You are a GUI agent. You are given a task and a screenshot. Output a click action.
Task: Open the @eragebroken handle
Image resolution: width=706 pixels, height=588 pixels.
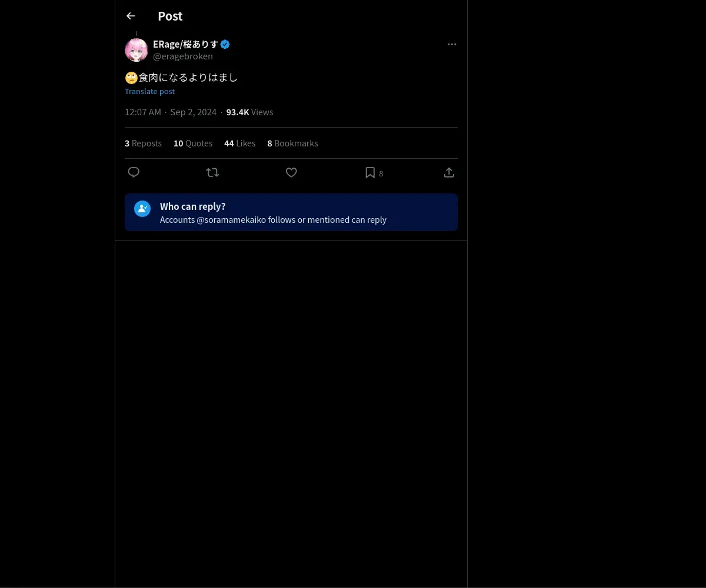(x=183, y=56)
